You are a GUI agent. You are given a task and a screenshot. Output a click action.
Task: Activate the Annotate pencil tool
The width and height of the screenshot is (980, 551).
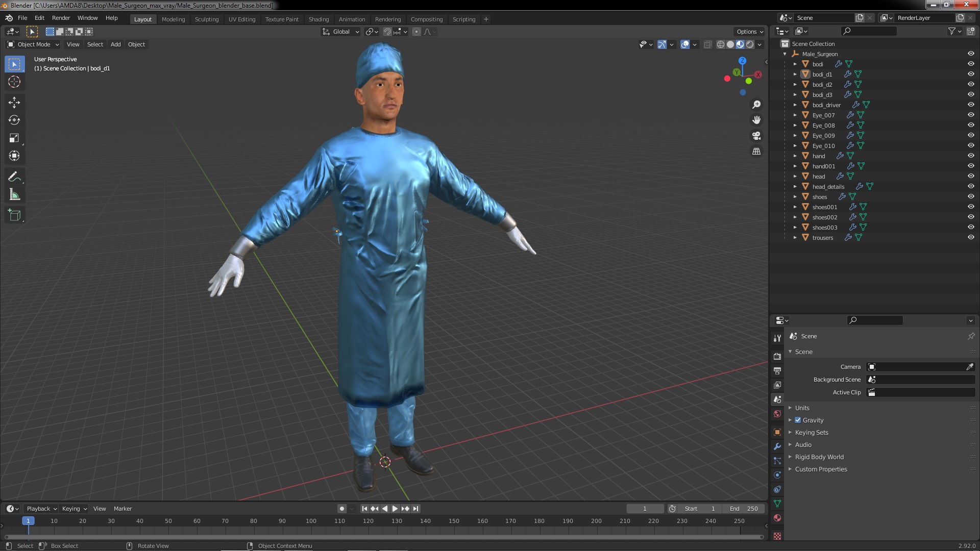click(x=14, y=177)
